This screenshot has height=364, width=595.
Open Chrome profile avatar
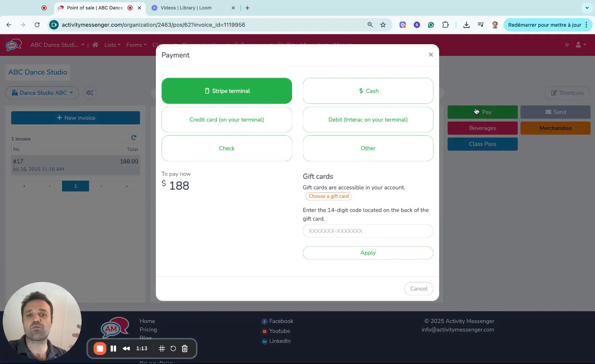pos(495,25)
